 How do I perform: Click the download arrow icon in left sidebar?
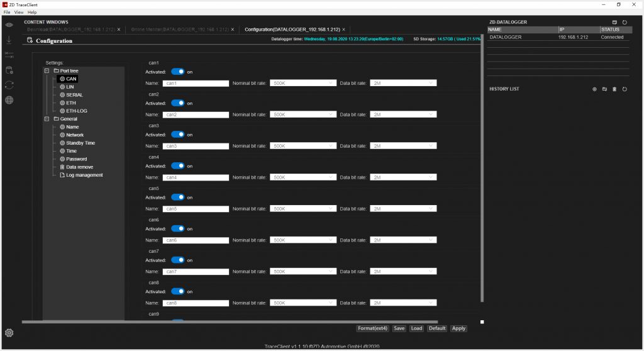(x=9, y=40)
